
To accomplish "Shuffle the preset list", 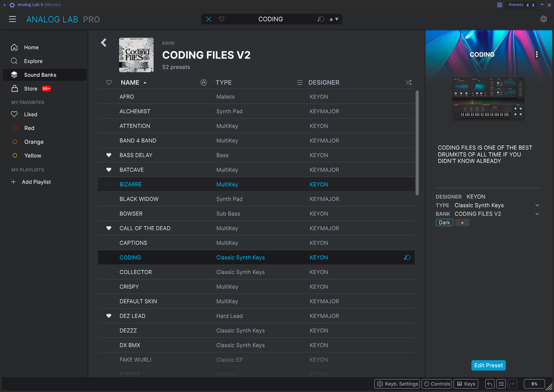I will (x=409, y=82).
